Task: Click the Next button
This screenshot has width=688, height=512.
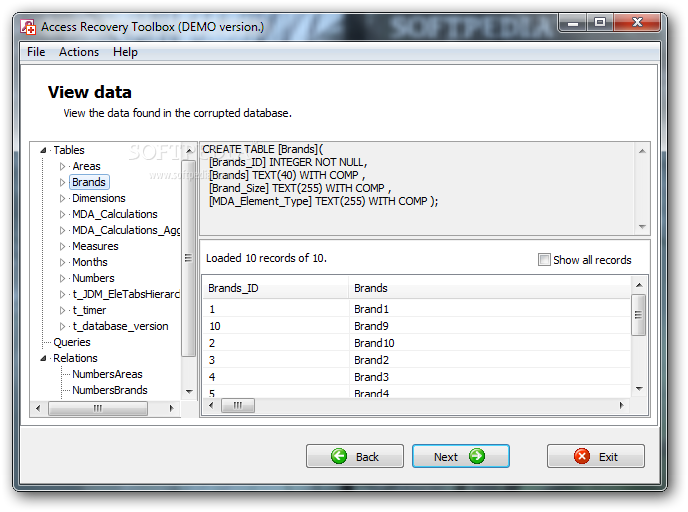Action: click(461, 456)
